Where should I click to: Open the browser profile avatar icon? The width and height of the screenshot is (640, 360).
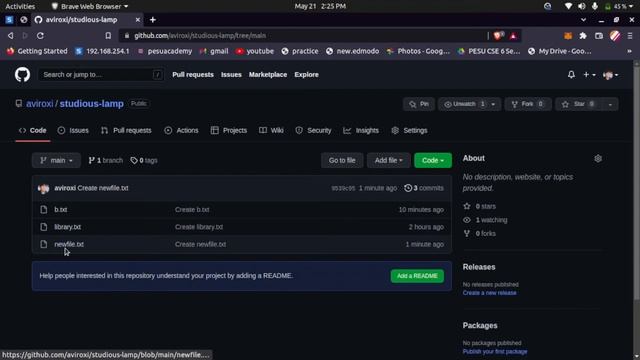click(x=615, y=36)
